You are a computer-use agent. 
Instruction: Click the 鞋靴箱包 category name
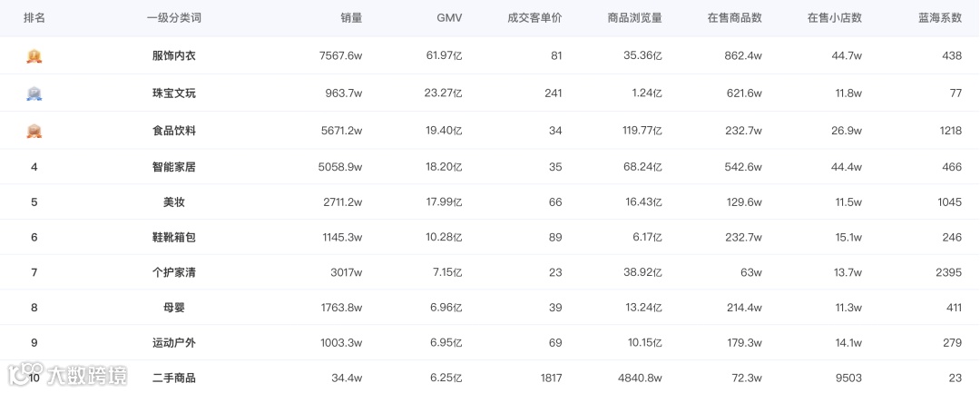(174, 238)
